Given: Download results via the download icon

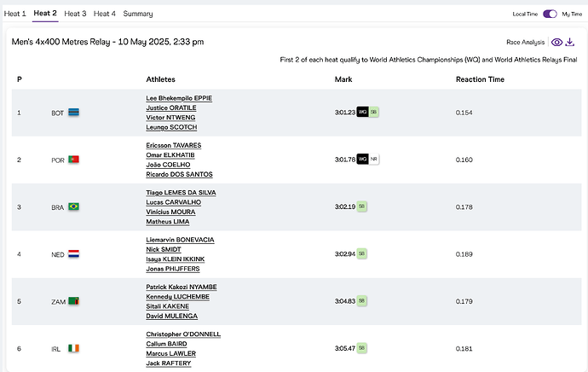Looking at the screenshot, I should [569, 42].
